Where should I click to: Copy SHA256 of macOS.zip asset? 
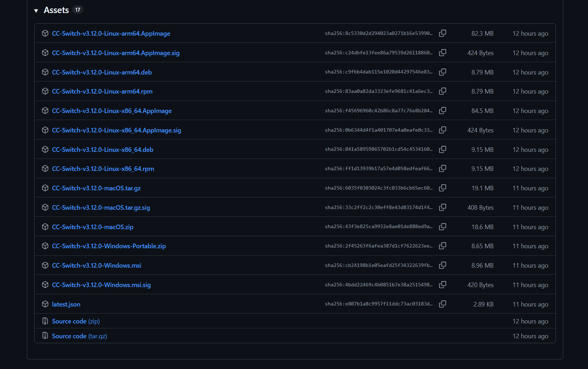(442, 227)
